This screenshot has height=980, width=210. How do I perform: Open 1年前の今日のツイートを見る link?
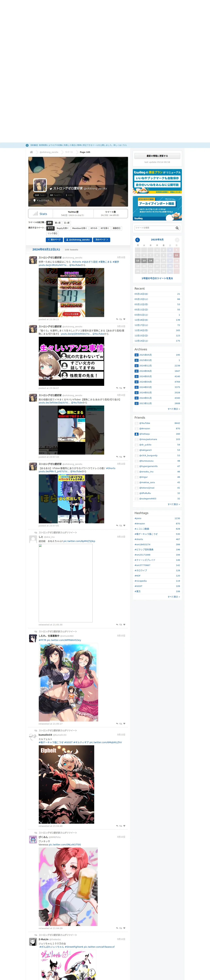tap(157, 278)
